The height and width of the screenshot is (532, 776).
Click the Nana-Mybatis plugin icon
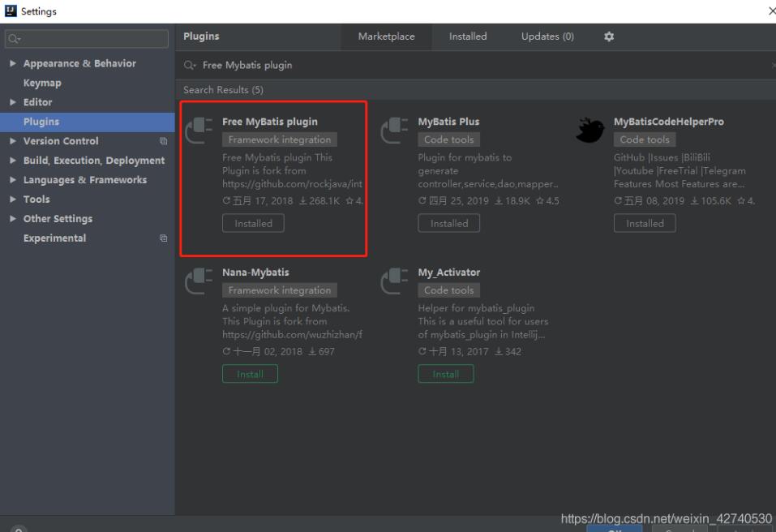[x=199, y=281]
